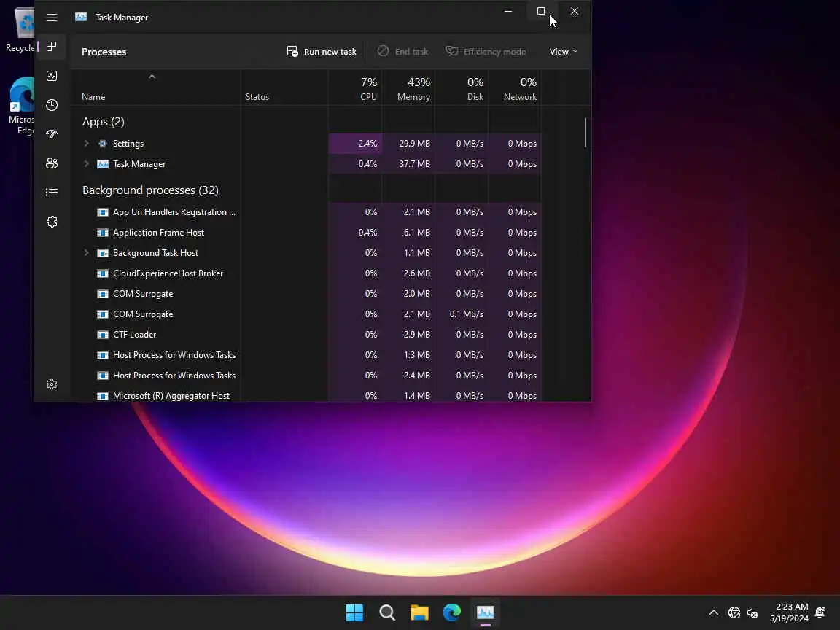840x630 pixels.
Task: Open notifications bell in taskbar
Action: 820,612
